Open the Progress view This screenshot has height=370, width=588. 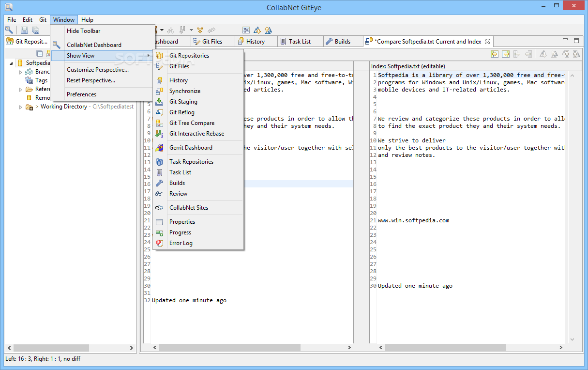click(198, 232)
